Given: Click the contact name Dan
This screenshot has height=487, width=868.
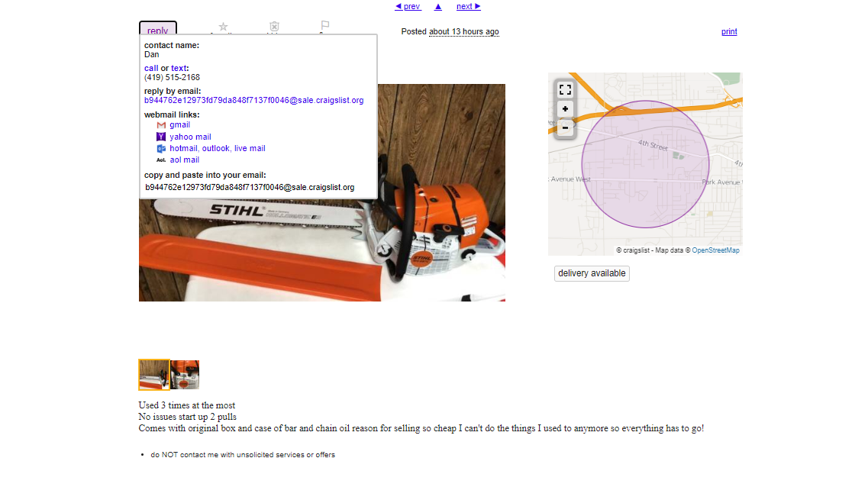Looking at the screenshot, I should pos(152,54).
